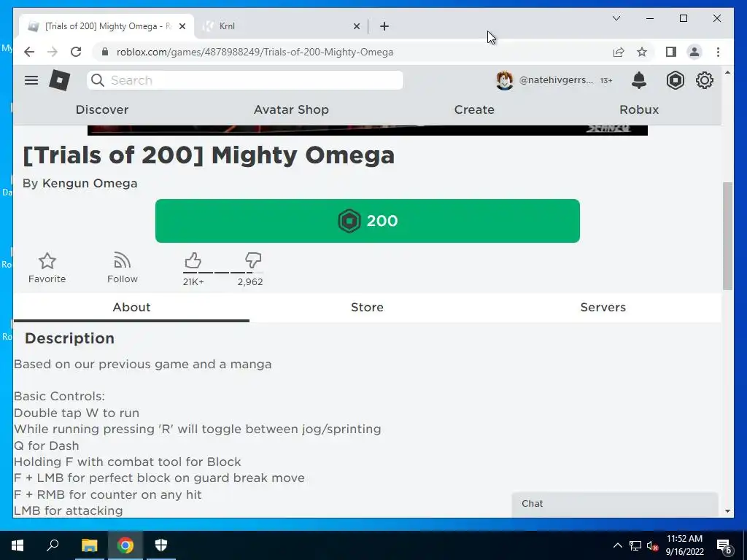Open File Explorer from the taskbar
Viewport: 747px width, 560px height.
(x=89, y=545)
